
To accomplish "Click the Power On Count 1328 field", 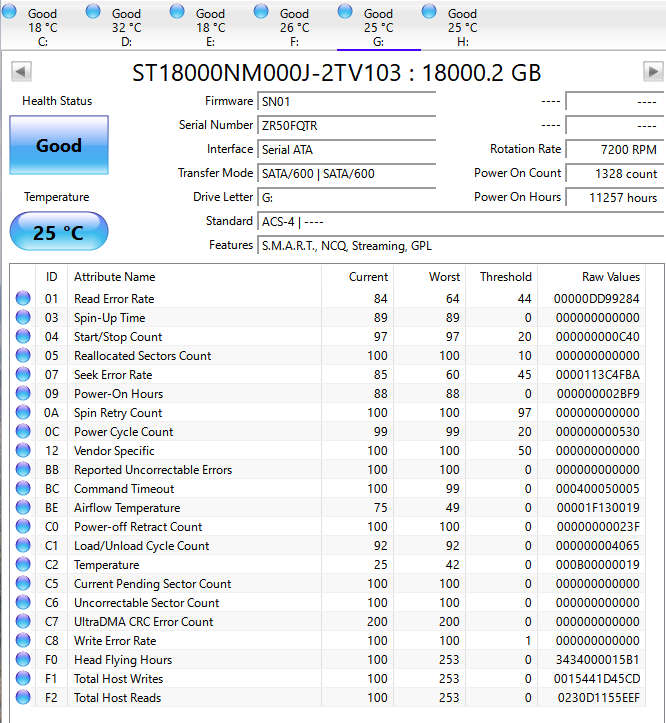I will (x=614, y=173).
